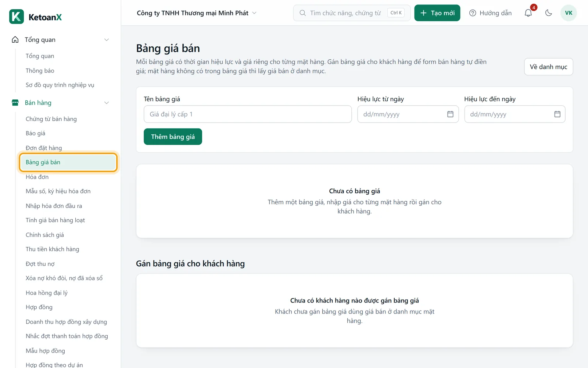The width and height of the screenshot is (588, 368).
Task: Open the notifications bell
Action: 528,13
